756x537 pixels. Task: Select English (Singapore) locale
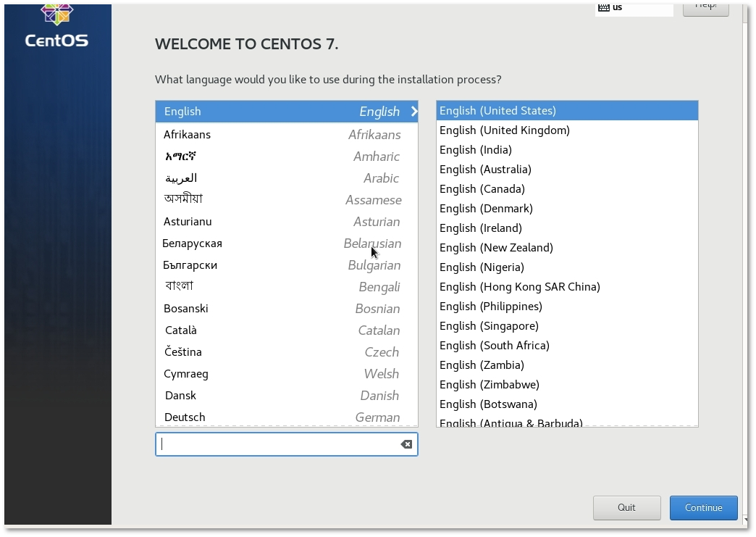click(489, 326)
